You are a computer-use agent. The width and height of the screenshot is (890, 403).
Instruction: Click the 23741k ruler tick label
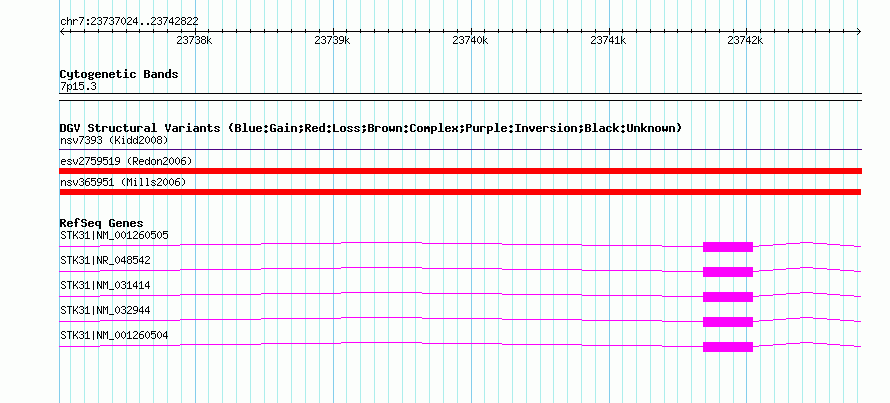pyautogui.click(x=608, y=41)
